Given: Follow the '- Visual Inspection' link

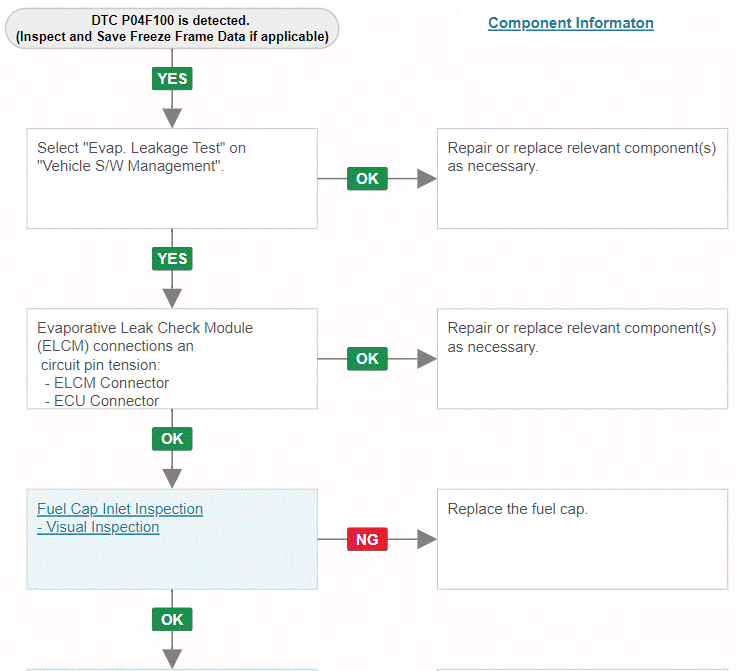Looking at the screenshot, I should click(x=98, y=527).
